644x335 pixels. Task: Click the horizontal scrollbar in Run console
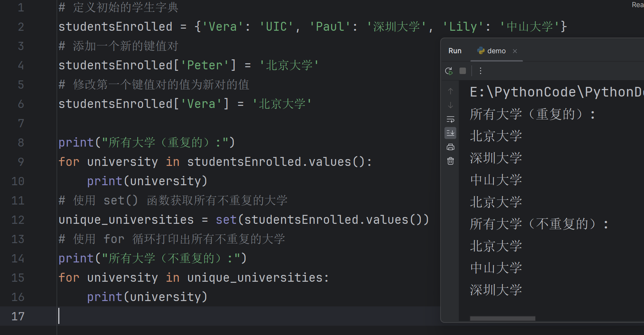pos(502,318)
